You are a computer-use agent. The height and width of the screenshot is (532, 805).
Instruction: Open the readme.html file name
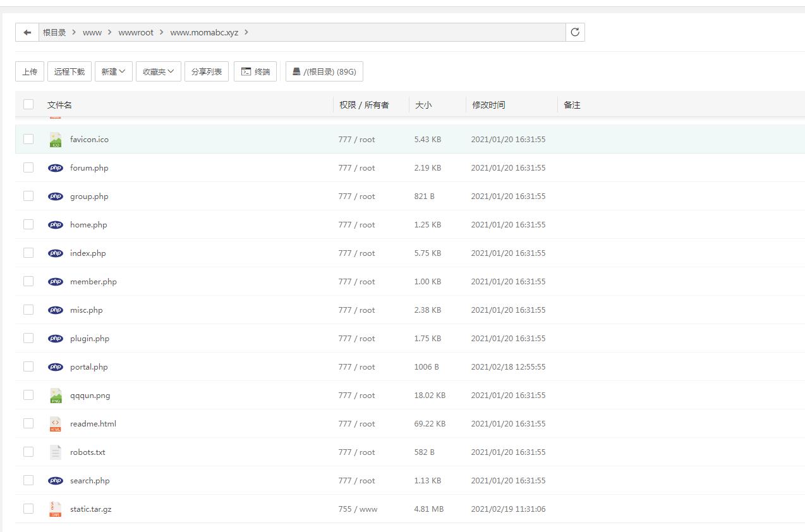(x=93, y=424)
